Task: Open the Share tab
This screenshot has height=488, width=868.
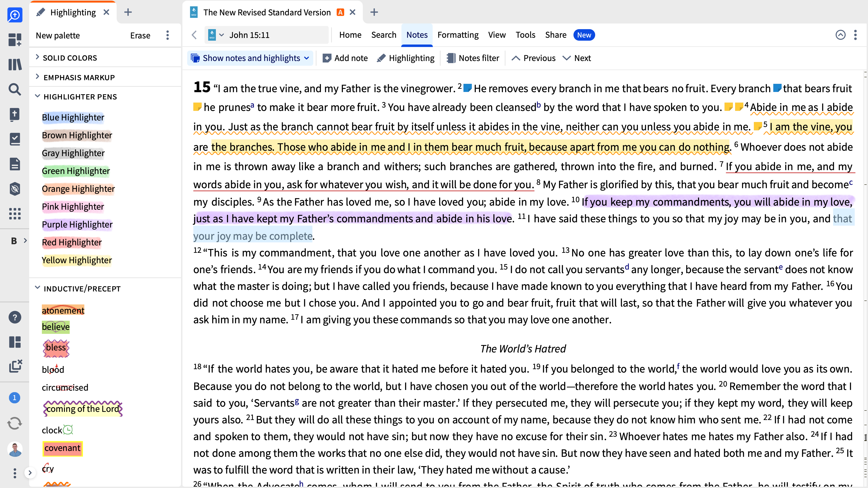Action: 556,35
